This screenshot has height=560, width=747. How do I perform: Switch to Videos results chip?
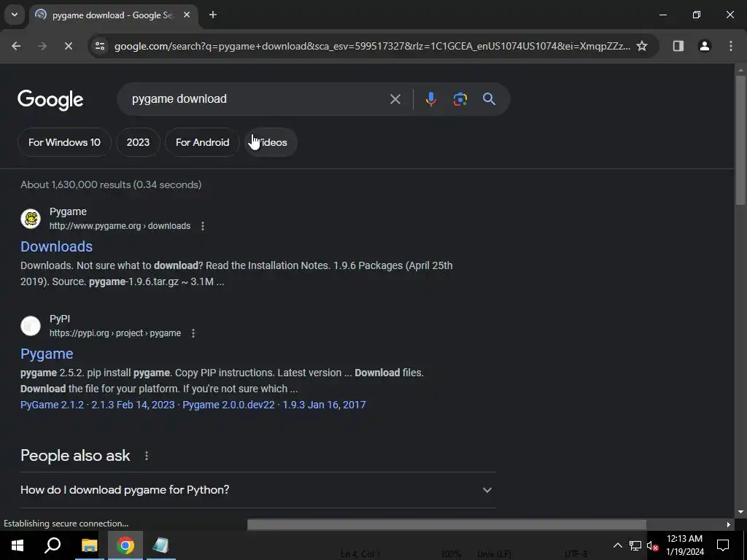coord(271,142)
